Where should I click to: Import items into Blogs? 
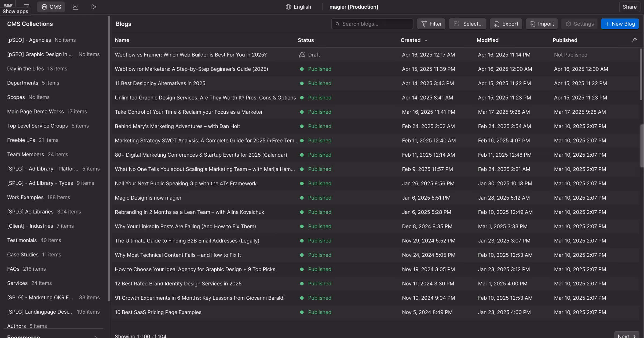tap(541, 24)
